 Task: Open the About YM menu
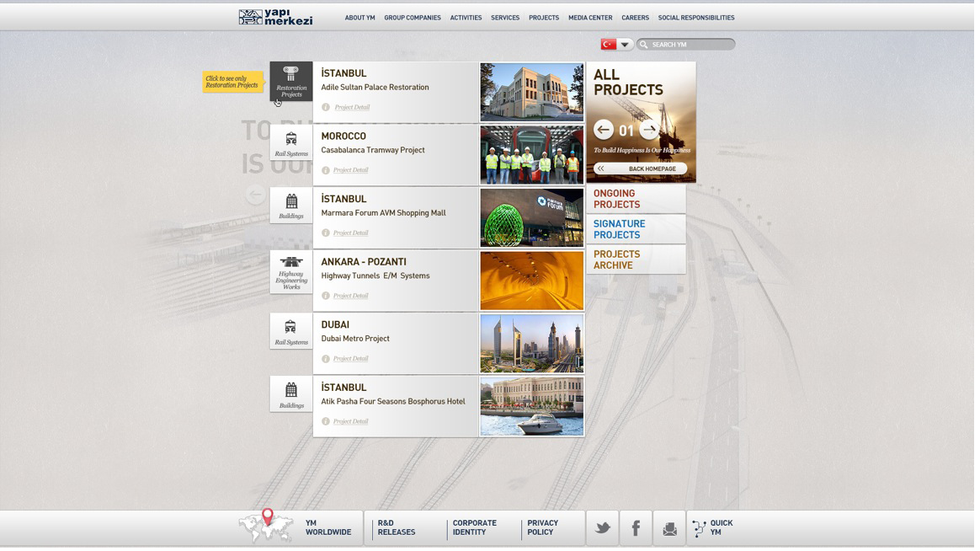[362, 19]
